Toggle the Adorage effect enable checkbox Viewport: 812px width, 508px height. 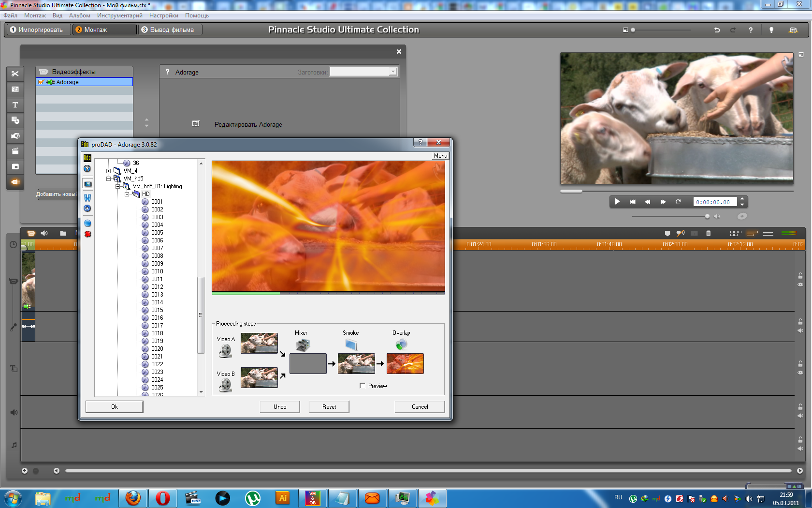coord(41,82)
